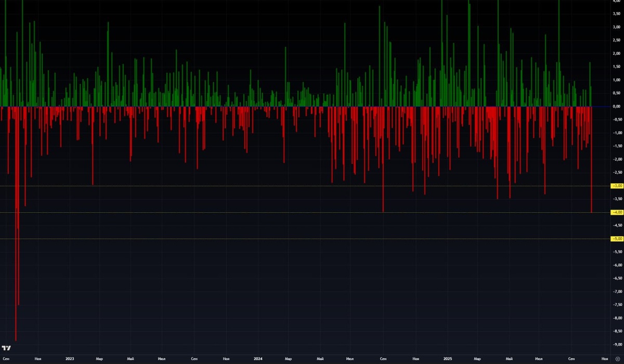Click the 3,00 price scale value
The image size is (624, 364).
tap(617, 27)
